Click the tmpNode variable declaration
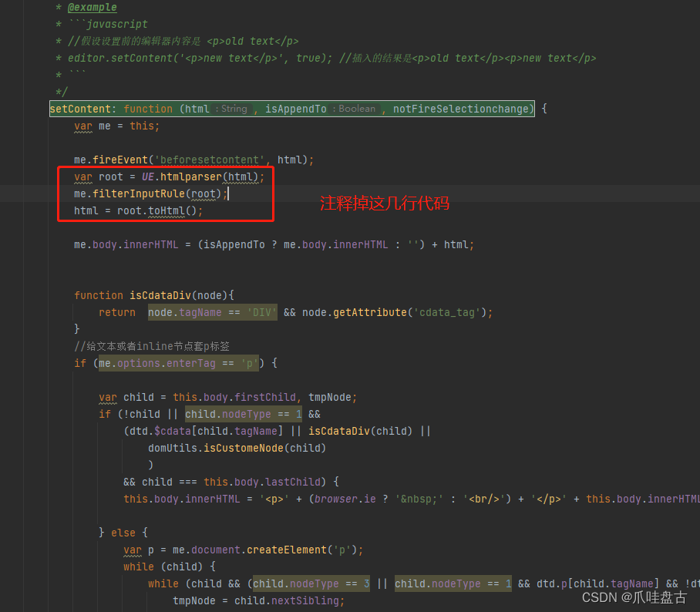Screen dimensions: 700x612 pyautogui.click(x=329, y=397)
